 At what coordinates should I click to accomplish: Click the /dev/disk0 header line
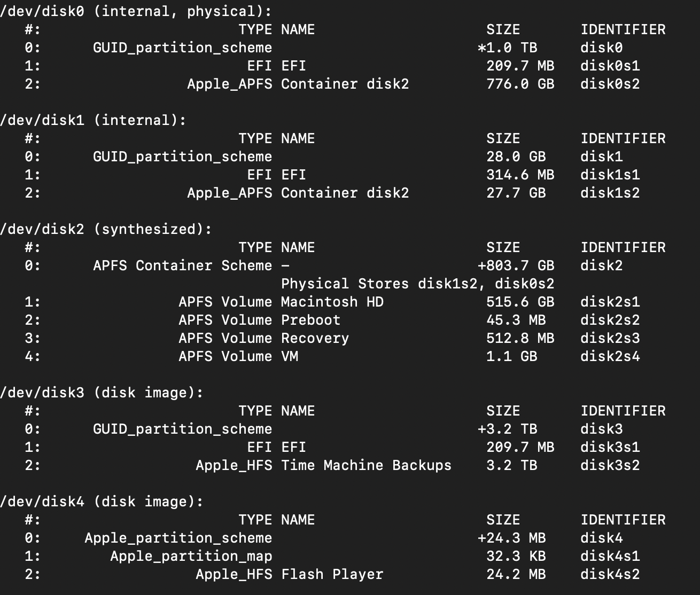(x=136, y=11)
